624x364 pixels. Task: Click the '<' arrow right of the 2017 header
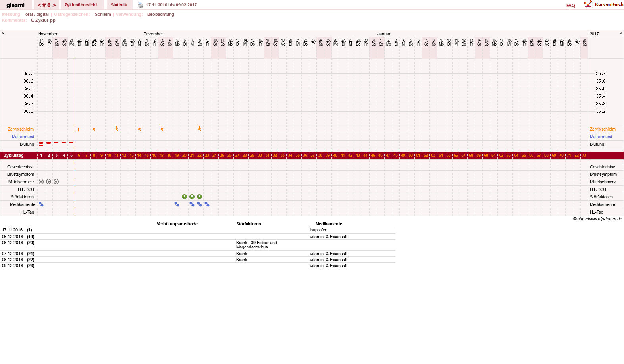[x=621, y=33]
